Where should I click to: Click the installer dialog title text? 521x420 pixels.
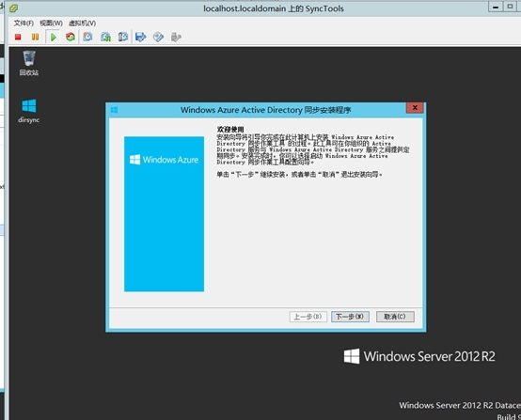click(266, 110)
